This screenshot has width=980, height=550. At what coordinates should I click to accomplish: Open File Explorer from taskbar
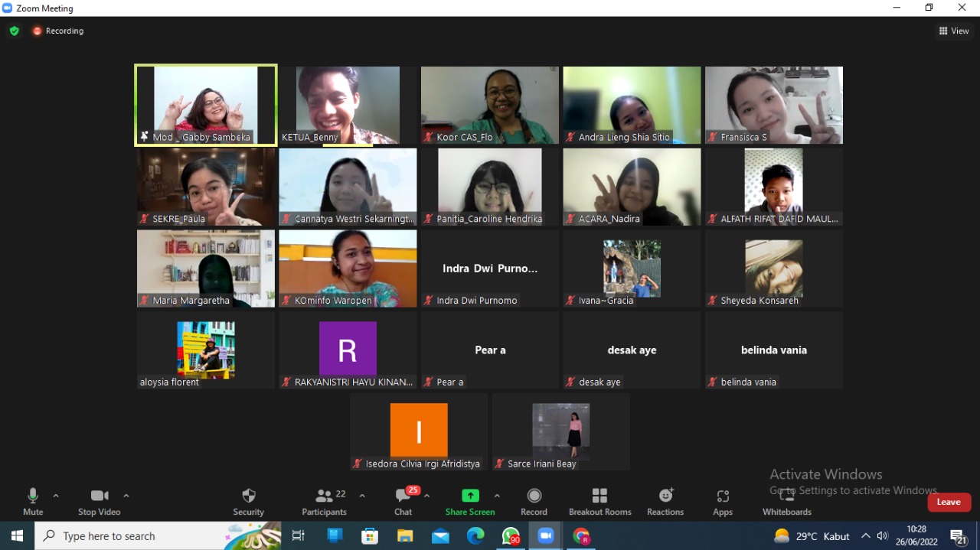point(405,535)
